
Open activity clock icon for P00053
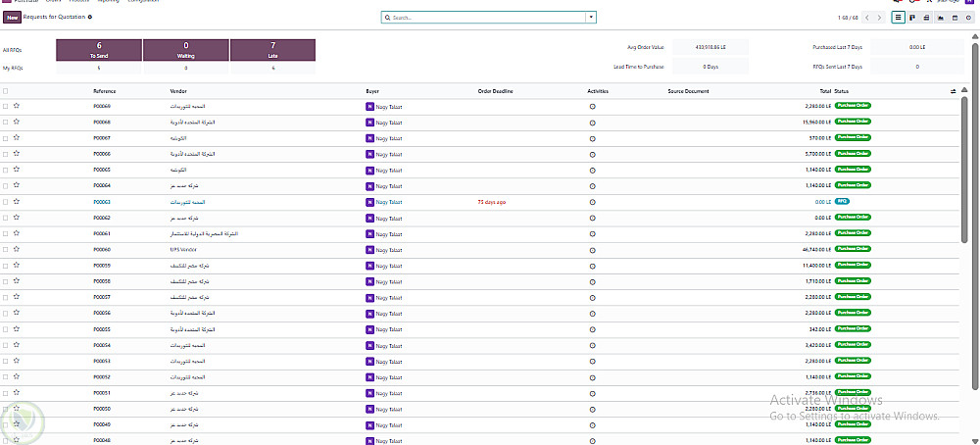click(x=593, y=362)
